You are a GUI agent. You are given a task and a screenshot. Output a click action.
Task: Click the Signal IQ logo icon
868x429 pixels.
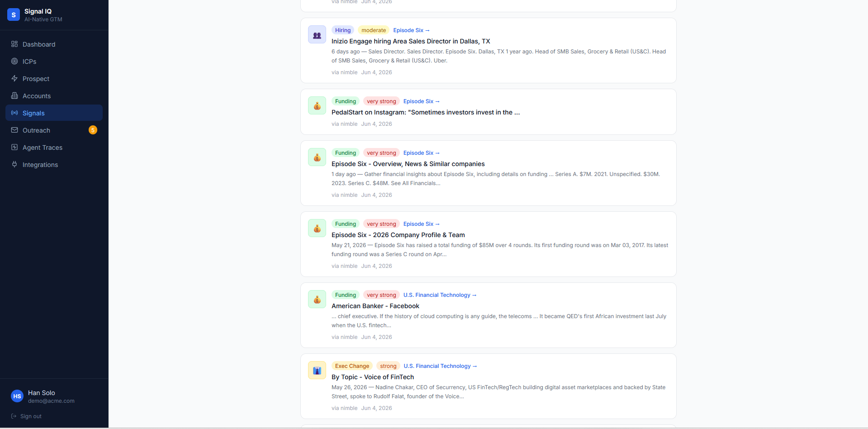14,14
